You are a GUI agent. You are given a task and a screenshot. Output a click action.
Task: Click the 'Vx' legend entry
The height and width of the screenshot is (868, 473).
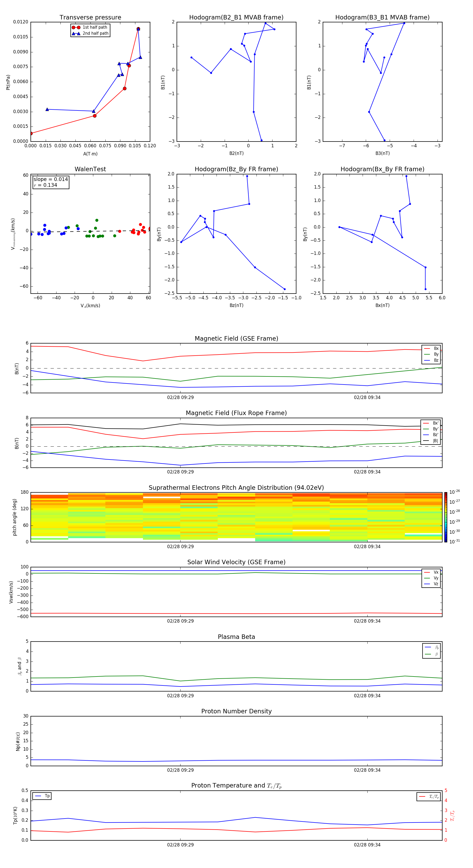(431, 572)
